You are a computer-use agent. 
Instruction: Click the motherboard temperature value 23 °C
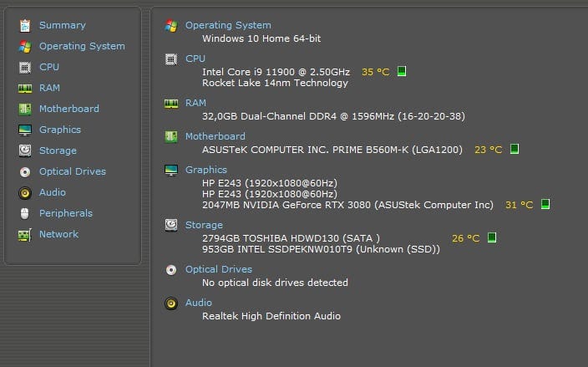click(x=489, y=150)
